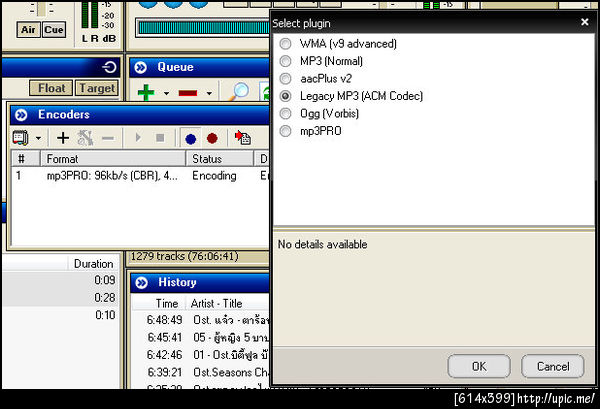Click the Encoding status cell

click(214, 176)
